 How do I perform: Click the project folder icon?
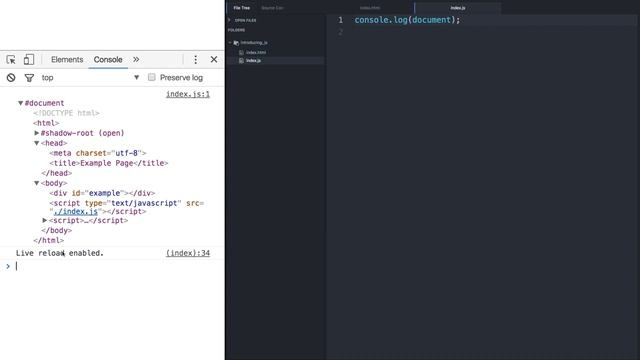click(x=236, y=42)
